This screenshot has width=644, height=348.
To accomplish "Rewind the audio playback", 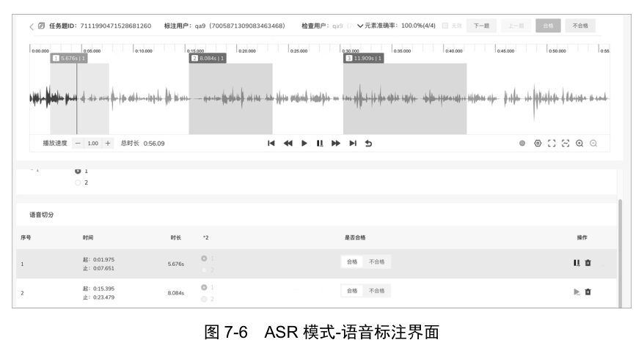I will pyautogui.click(x=288, y=144).
